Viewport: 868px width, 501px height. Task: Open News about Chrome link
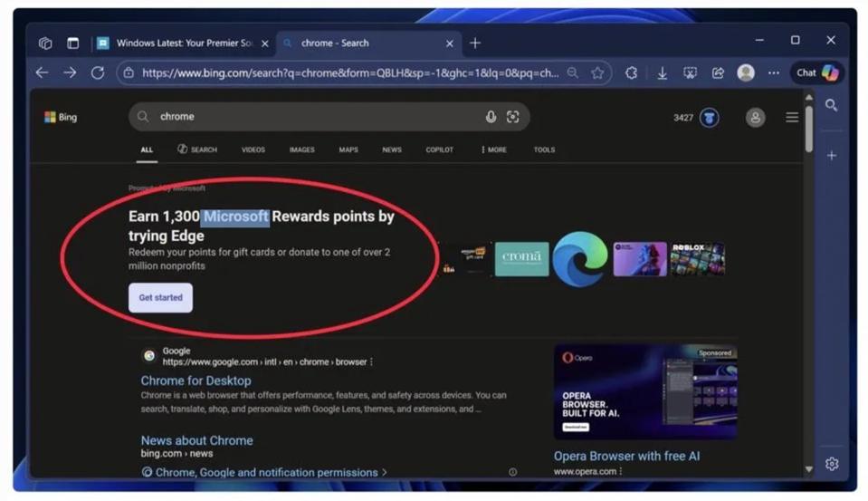(x=196, y=440)
